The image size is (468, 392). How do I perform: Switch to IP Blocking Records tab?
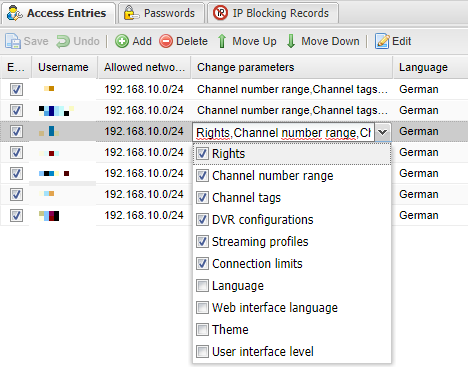pos(273,13)
